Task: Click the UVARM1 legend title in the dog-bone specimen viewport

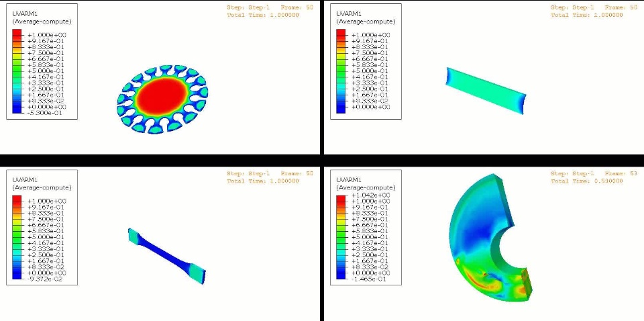Action: coord(24,180)
